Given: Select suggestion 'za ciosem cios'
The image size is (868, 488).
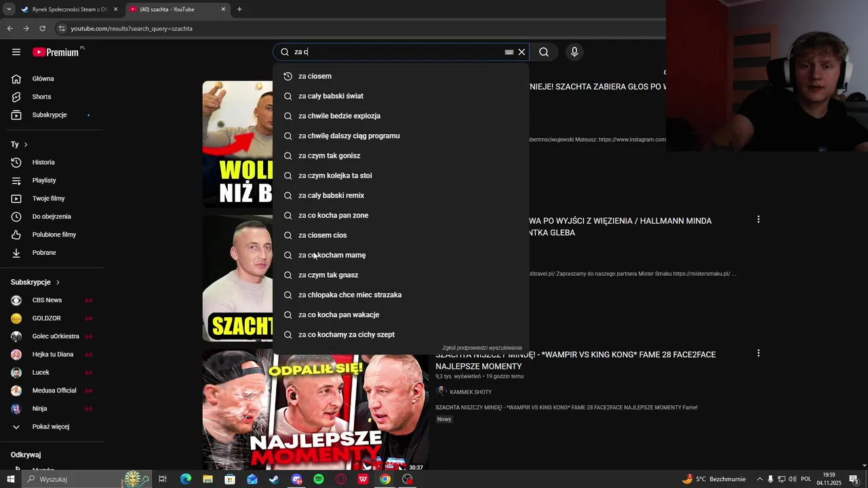Looking at the screenshot, I should pyautogui.click(x=400, y=235).
